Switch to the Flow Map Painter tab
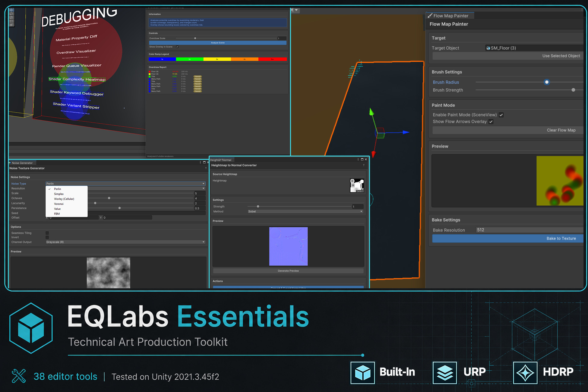Viewport: 588px width, 392px height. coord(450,16)
